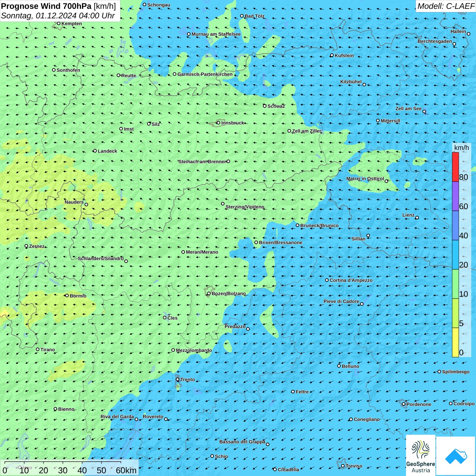
Task: Click the GeoSphere Austria logo
Action: point(421,455)
